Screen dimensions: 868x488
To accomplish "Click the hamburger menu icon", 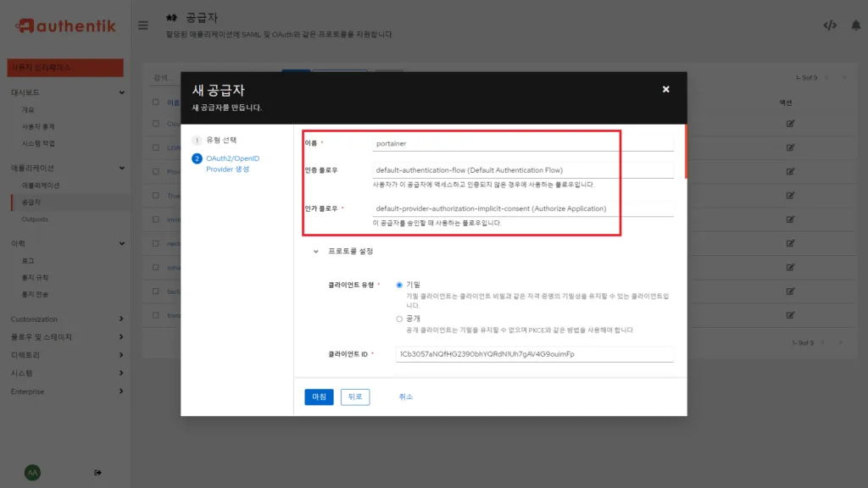I will (x=142, y=25).
